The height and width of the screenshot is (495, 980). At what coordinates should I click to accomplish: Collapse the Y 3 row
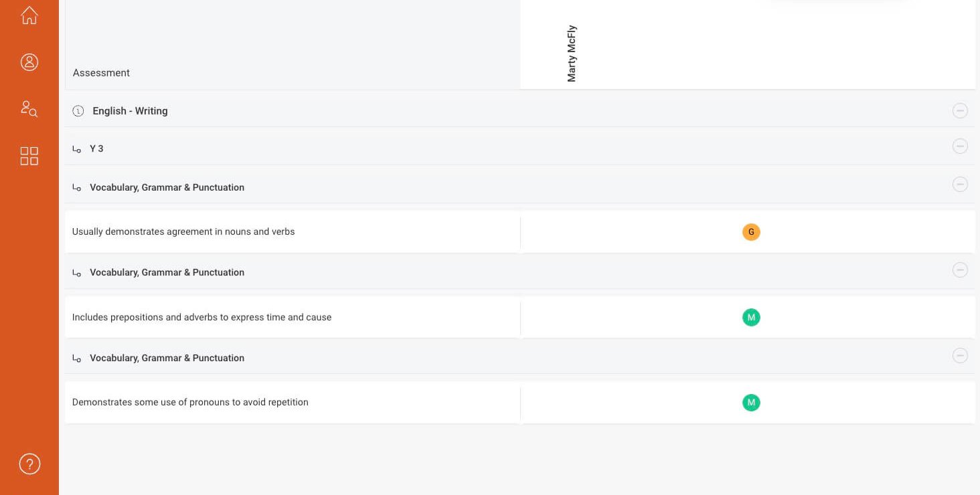[960, 146]
